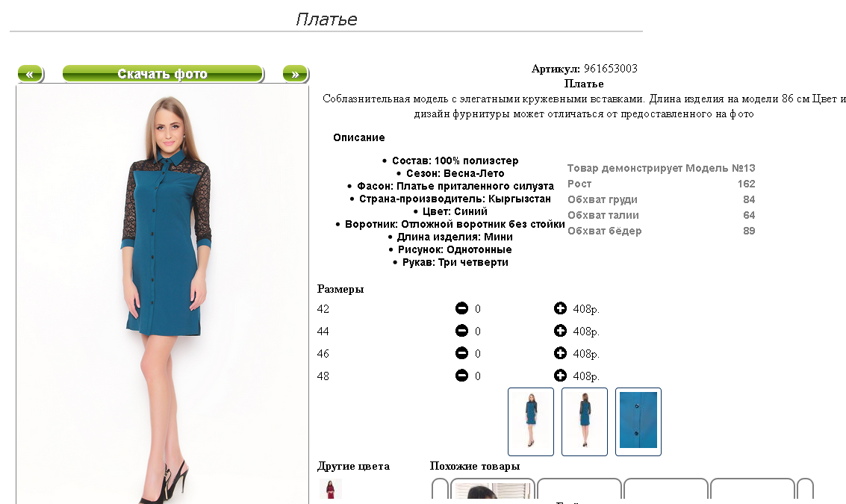Screen dimensions: 846x504
Task: Increase quantity for size 48
Action: pyautogui.click(x=560, y=375)
